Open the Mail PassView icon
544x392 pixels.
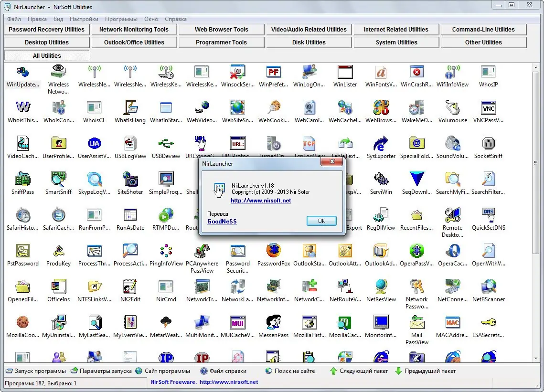416,322
